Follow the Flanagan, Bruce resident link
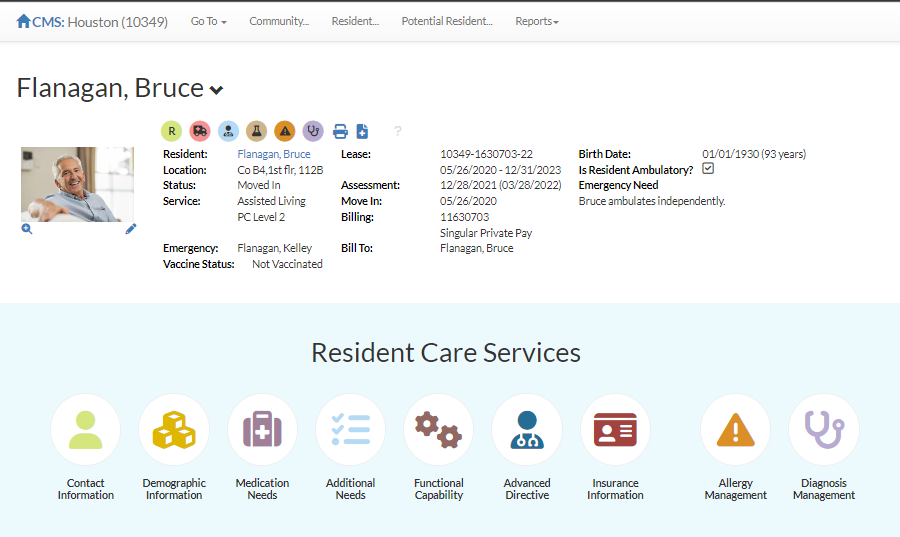Viewport: 900px width, 537px height. 274,154
